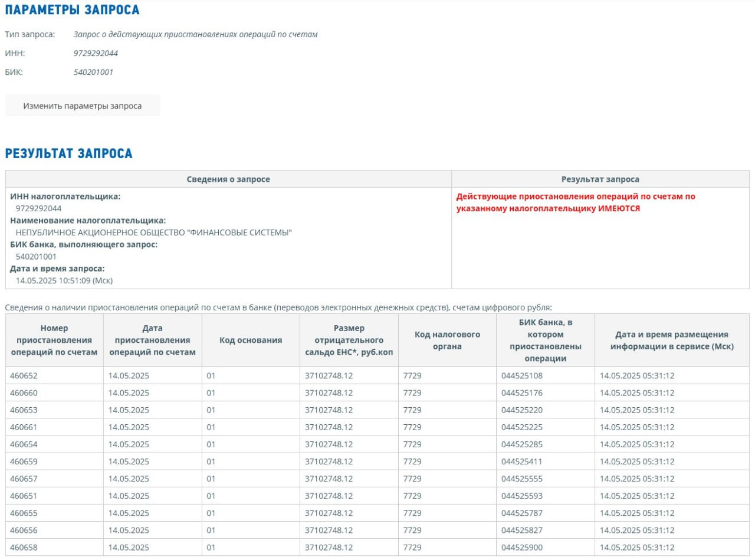Click the 'Изменить параметры запроса' button

83,106
